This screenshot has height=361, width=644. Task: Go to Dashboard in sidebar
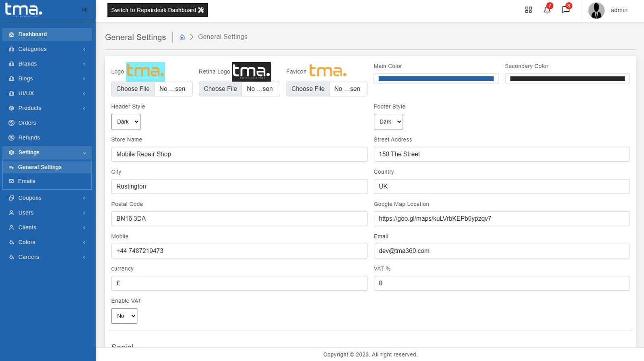[32, 35]
